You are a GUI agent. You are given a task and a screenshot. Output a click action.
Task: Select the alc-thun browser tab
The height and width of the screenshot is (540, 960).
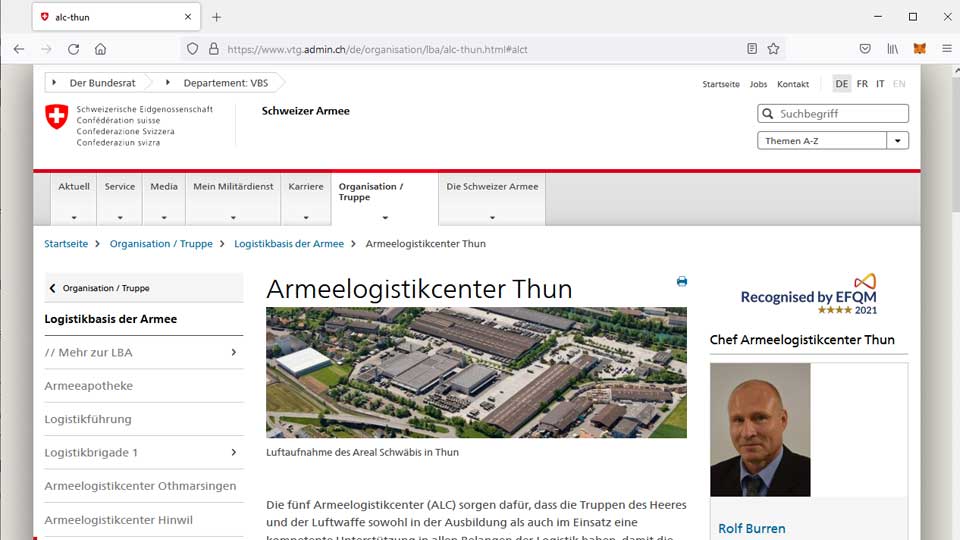[115, 17]
